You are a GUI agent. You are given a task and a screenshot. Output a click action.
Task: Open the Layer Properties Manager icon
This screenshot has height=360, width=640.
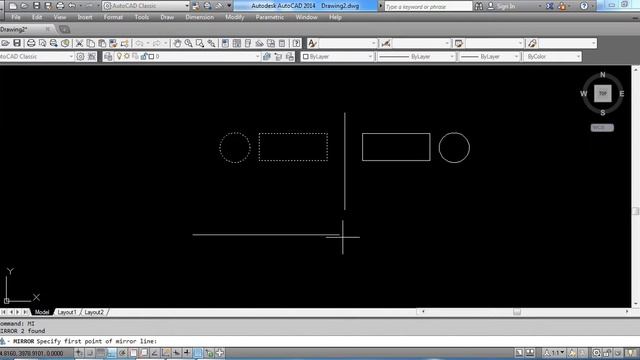108,56
